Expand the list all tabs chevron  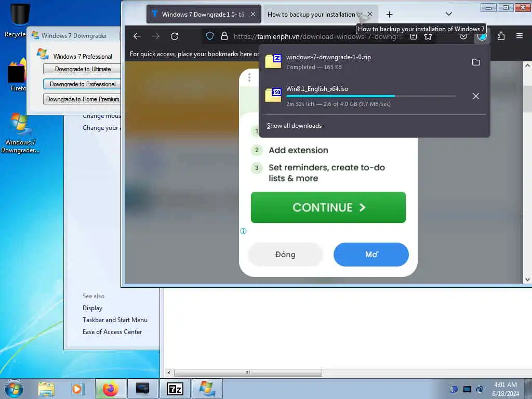(448, 14)
